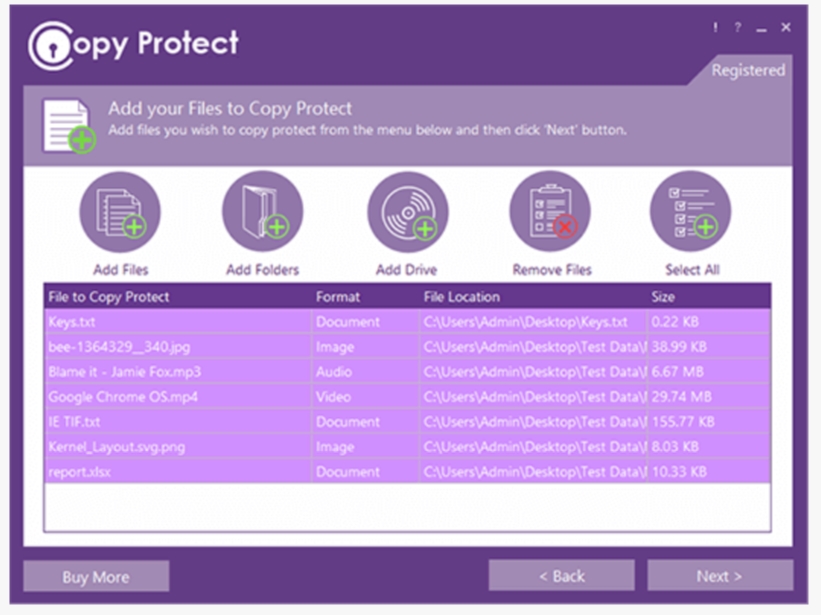Click the Copy Protect lock logo
Image resolution: width=821 pixels, height=615 pixels.
click(51, 46)
